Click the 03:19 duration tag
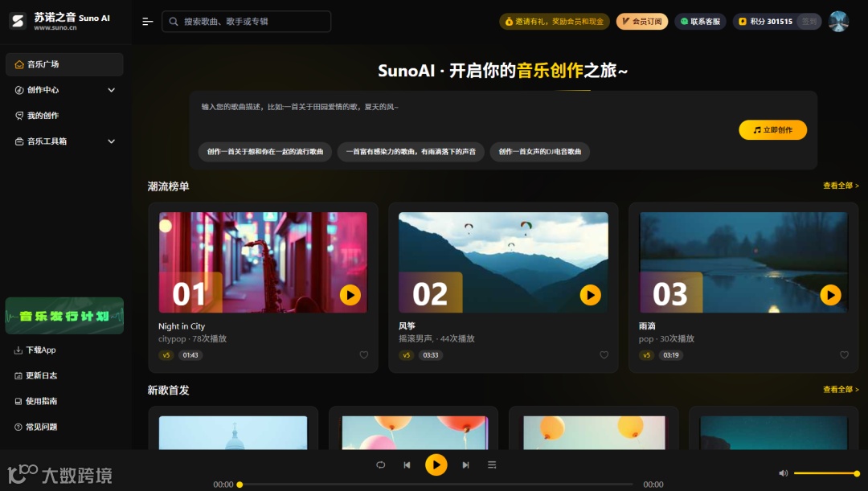Screen dimensions: 868x491 [x=671, y=355]
